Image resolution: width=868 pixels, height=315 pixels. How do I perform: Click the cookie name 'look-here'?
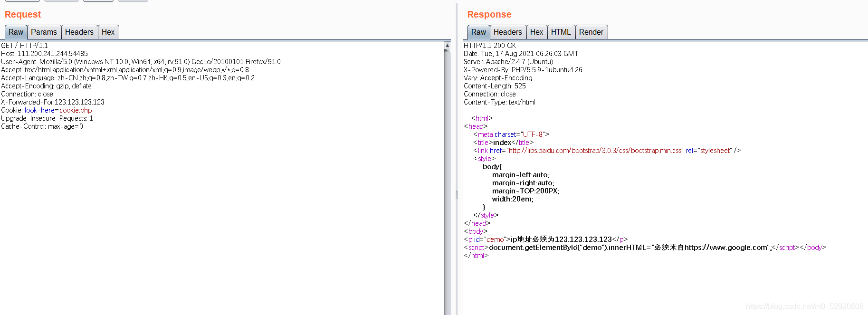coord(39,110)
